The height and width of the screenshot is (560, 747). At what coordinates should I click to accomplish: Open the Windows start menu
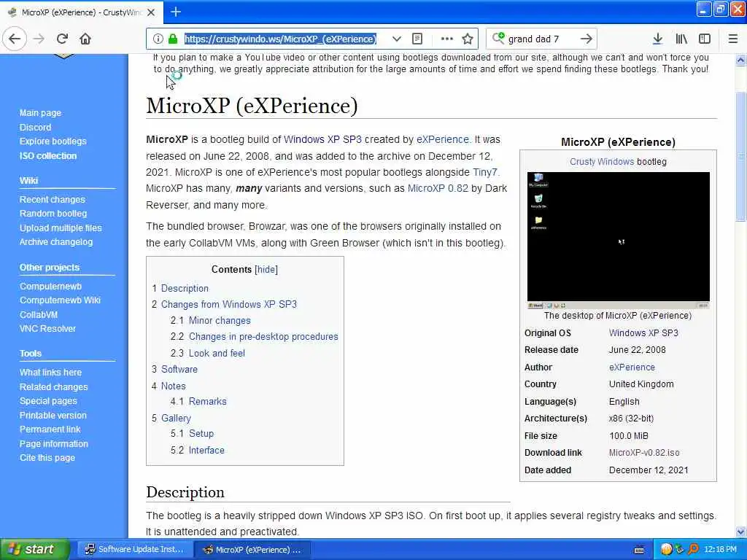pos(34,550)
